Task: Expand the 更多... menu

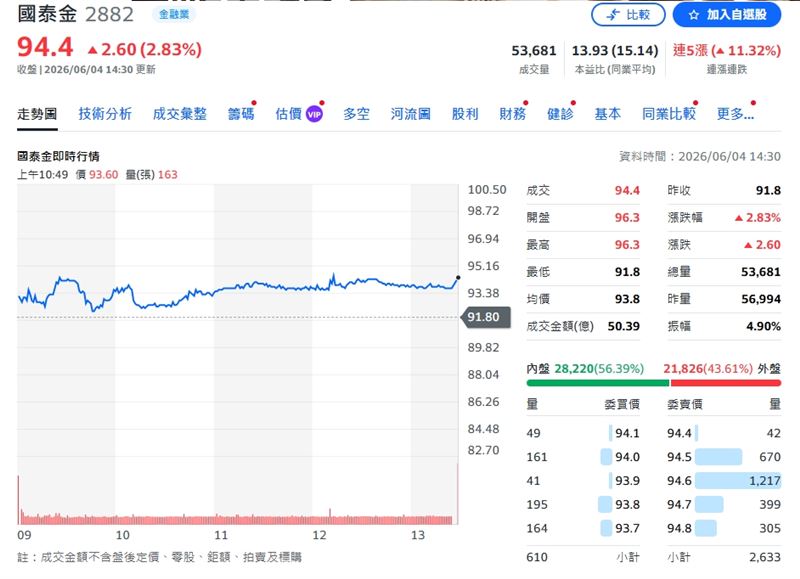Action: (735, 114)
